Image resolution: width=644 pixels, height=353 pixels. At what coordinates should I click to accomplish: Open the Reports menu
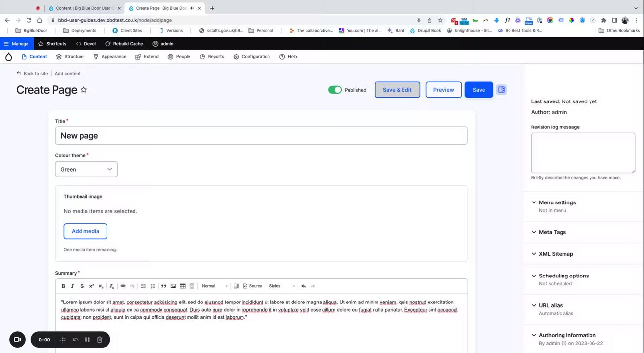pyautogui.click(x=212, y=57)
